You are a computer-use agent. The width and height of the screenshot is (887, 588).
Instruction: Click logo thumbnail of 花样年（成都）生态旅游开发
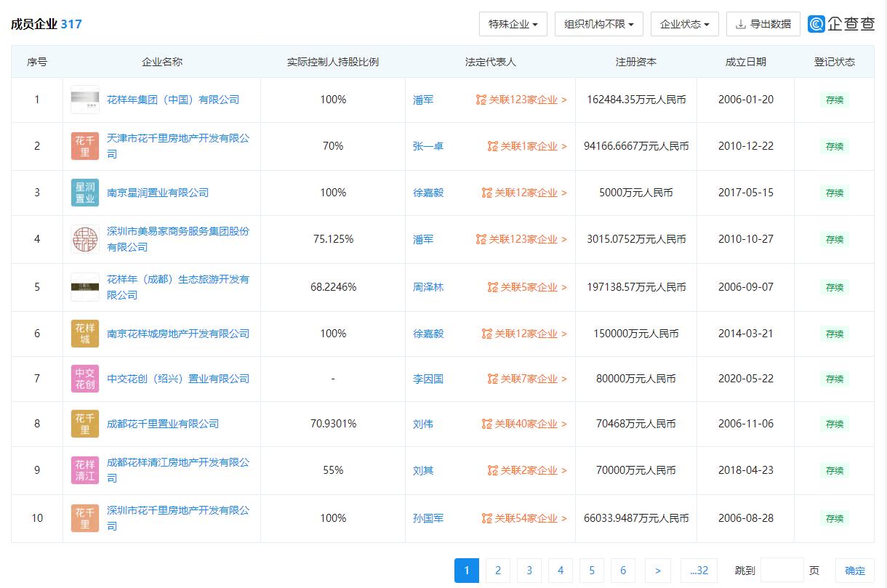click(x=85, y=287)
